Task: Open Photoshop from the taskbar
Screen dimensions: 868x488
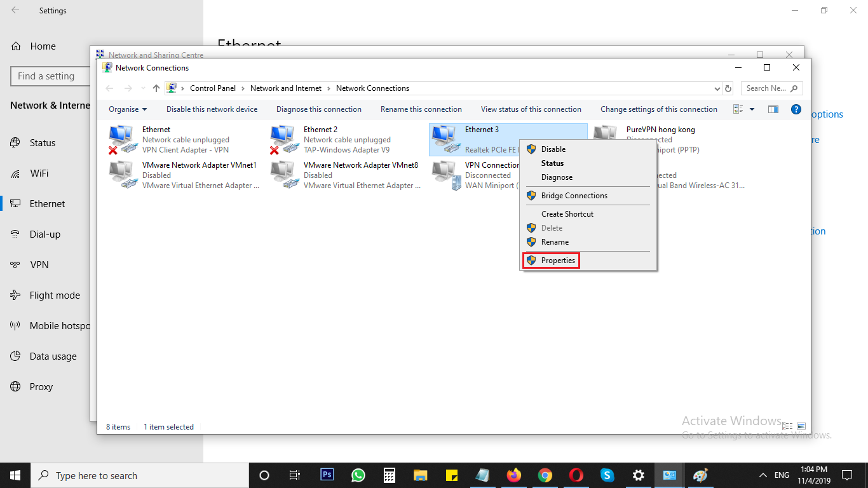Action: point(327,475)
